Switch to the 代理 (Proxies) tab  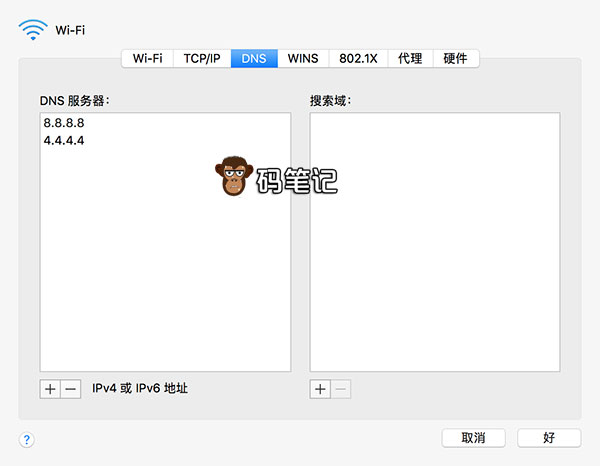tap(410, 59)
